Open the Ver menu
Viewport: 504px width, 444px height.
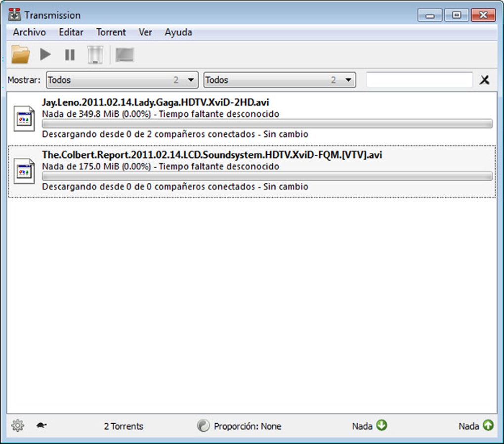pyautogui.click(x=145, y=32)
